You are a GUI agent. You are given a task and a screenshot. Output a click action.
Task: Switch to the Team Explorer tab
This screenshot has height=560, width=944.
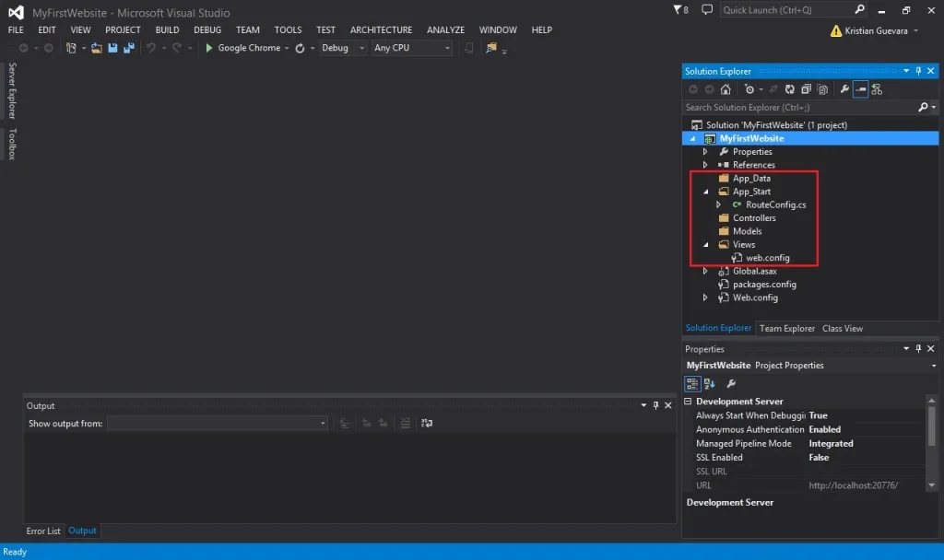point(787,329)
